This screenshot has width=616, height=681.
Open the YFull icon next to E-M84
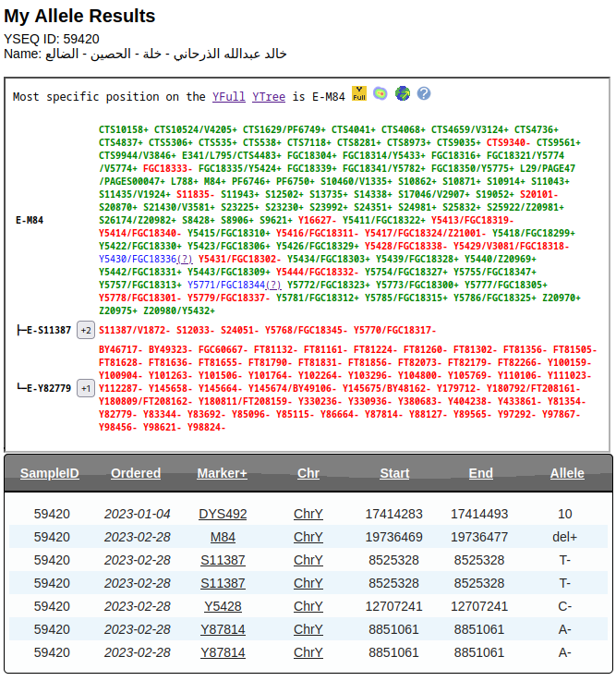click(x=359, y=93)
